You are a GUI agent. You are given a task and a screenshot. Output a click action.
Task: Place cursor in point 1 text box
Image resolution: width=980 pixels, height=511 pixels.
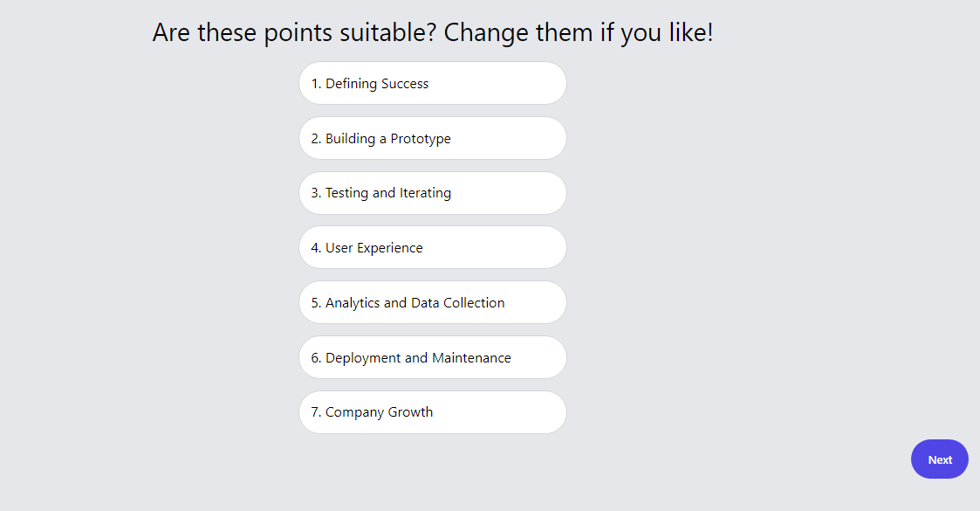tap(433, 83)
